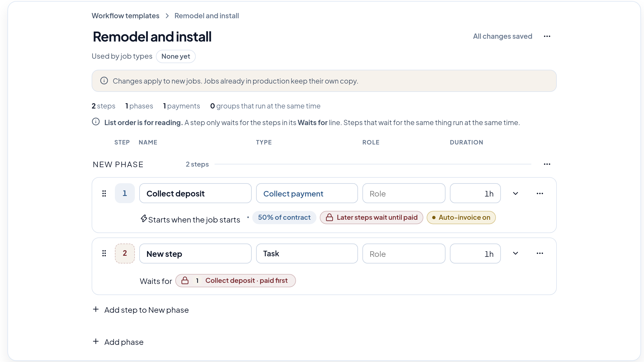Click the All changes saved status

click(x=503, y=36)
